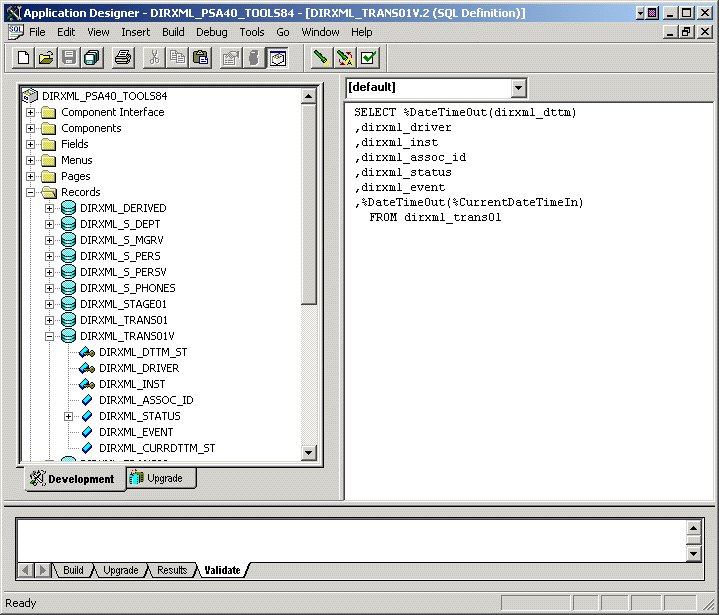The width and height of the screenshot is (719, 615).
Task: Click the Save All toolbar icon
Action: pyautogui.click(x=91, y=58)
